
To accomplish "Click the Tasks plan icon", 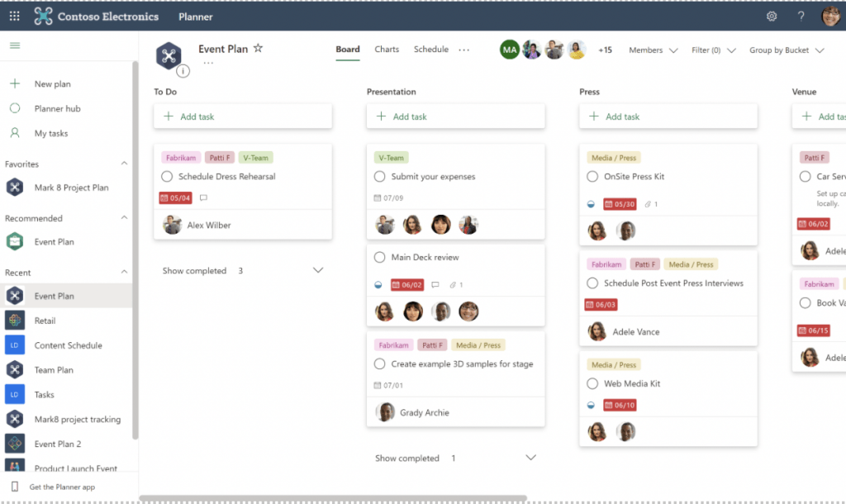I will pos(15,394).
